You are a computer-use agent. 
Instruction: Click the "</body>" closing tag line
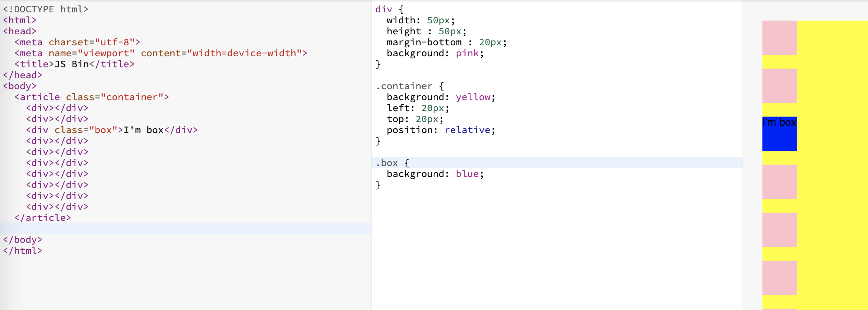pos(23,240)
